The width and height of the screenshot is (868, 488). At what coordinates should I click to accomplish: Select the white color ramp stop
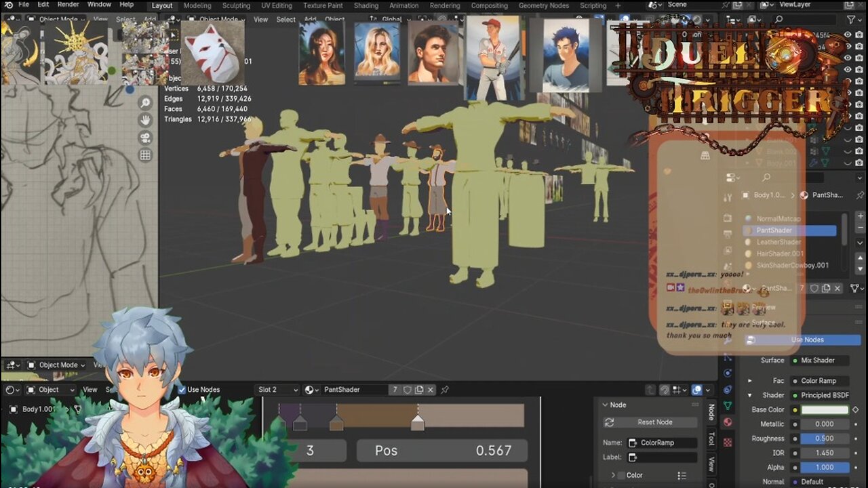[x=418, y=423]
